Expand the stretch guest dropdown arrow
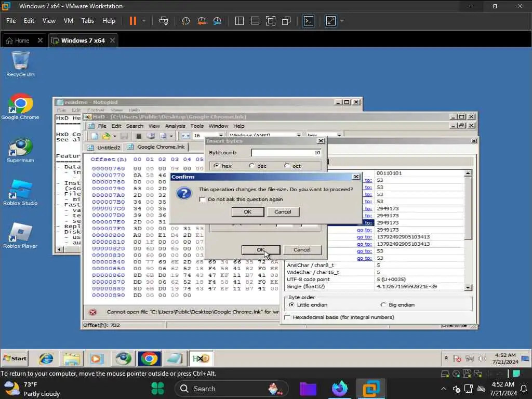Viewport: 532px width, 399px height. pos(342,21)
